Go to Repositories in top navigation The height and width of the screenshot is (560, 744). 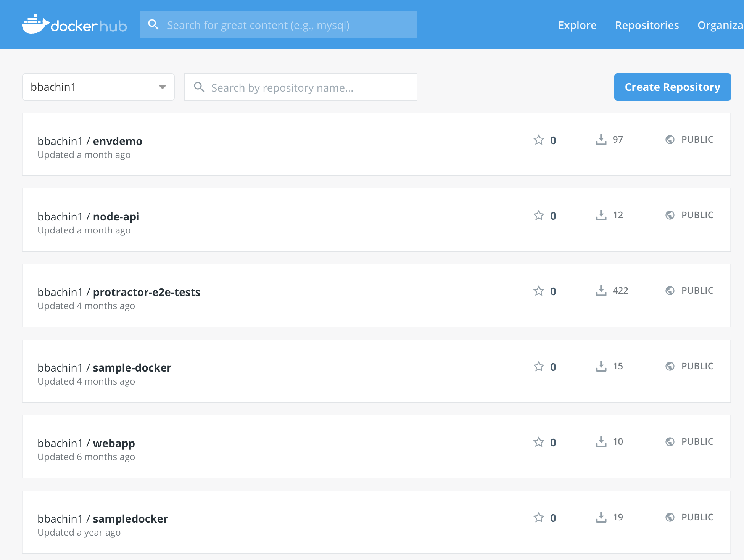[x=647, y=25]
